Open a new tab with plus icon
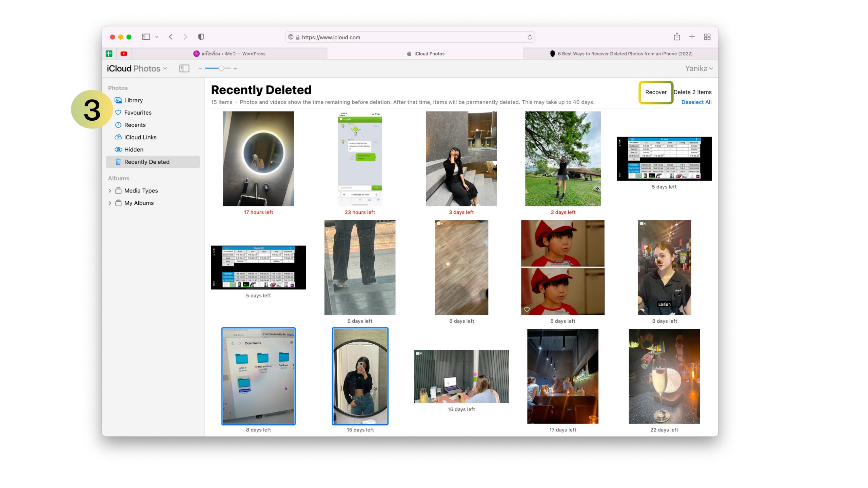This screenshot has height=488, width=868. (x=692, y=37)
